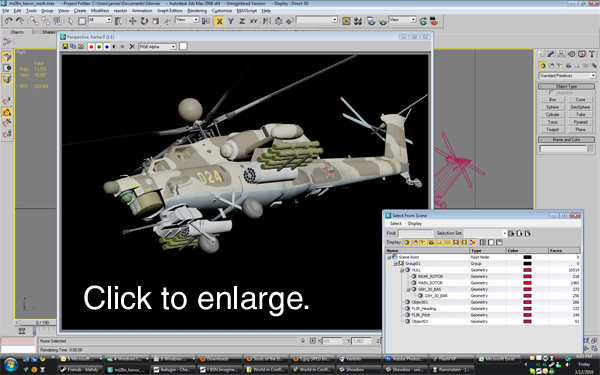Click the Teapot primitive button
Screen dimensions: 600x375
tap(553, 130)
